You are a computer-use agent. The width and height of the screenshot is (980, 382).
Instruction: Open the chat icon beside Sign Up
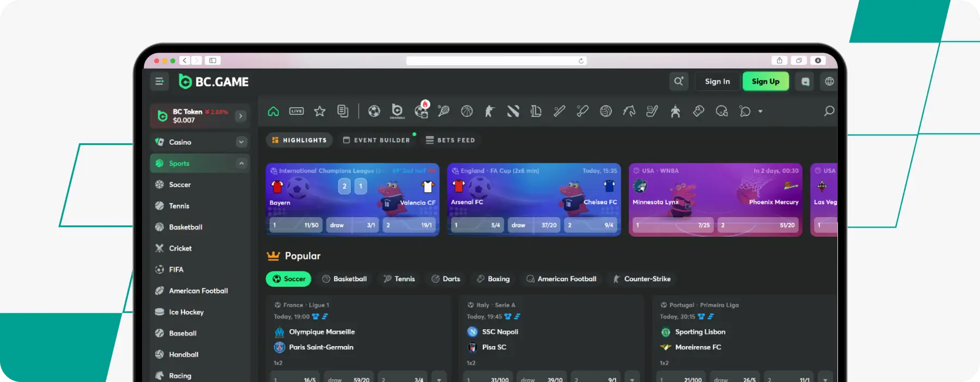coord(805,82)
